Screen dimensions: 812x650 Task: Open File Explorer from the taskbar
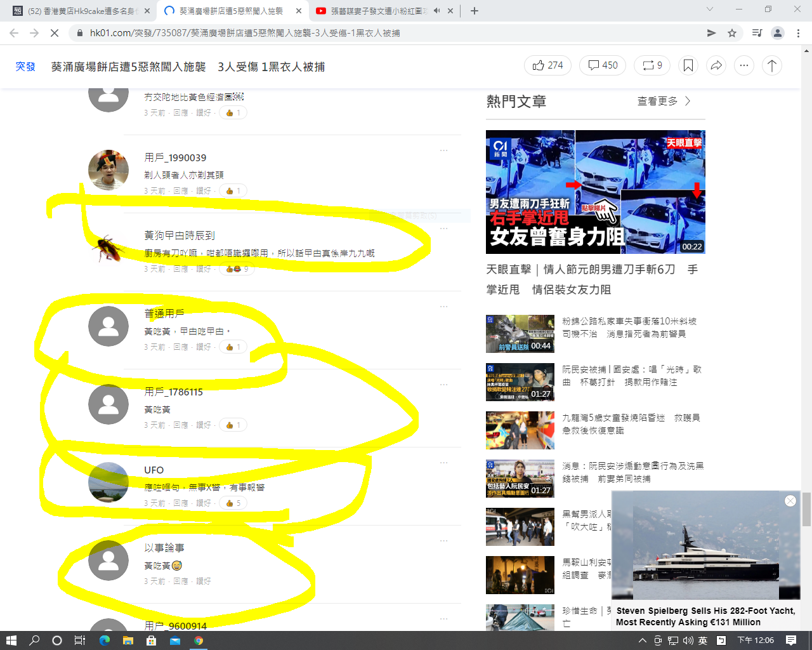point(128,640)
